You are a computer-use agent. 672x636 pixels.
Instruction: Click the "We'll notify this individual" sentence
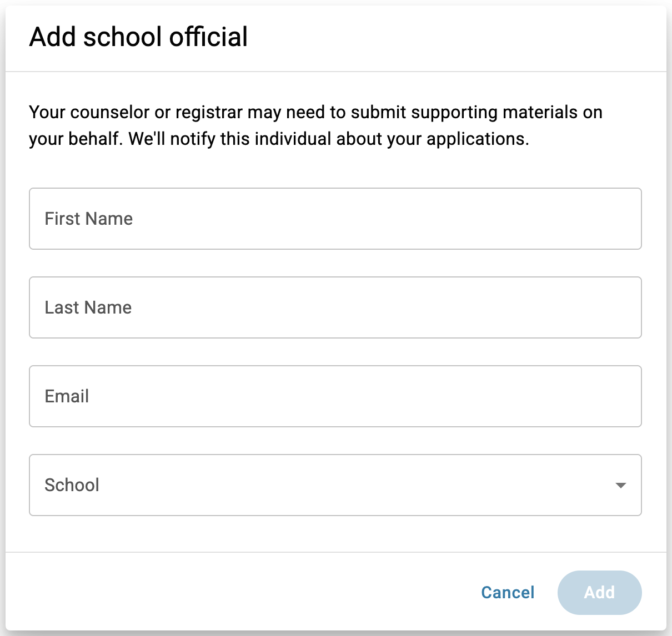[x=329, y=139]
